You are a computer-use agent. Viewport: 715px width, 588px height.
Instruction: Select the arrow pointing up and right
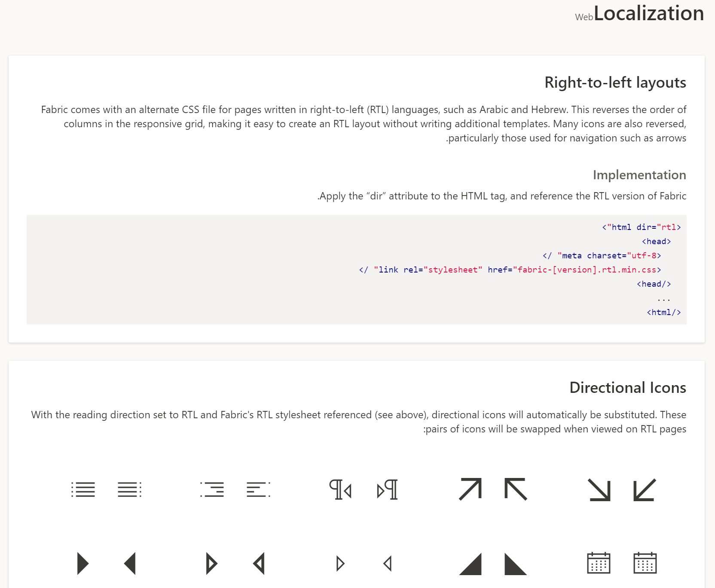tap(470, 490)
